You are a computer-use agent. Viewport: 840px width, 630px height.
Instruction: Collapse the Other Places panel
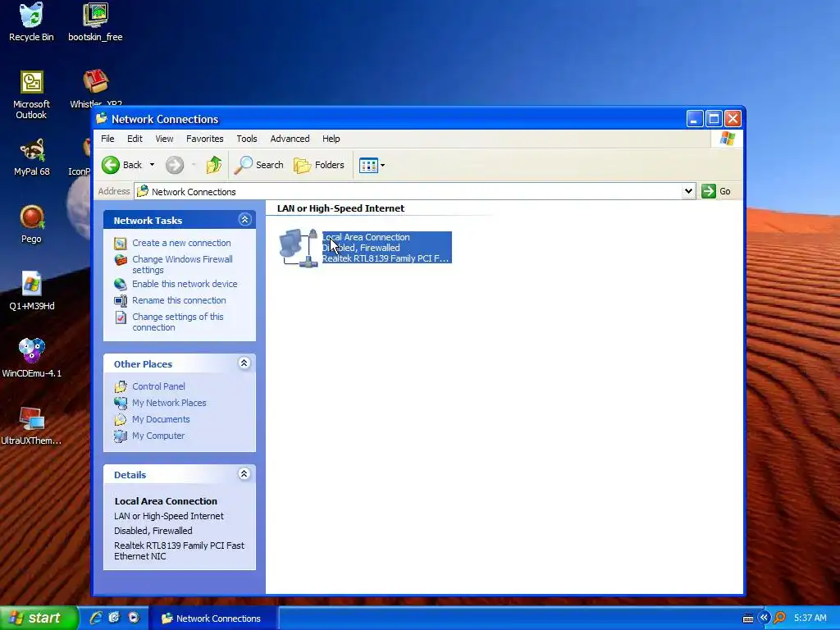click(244, 363)
